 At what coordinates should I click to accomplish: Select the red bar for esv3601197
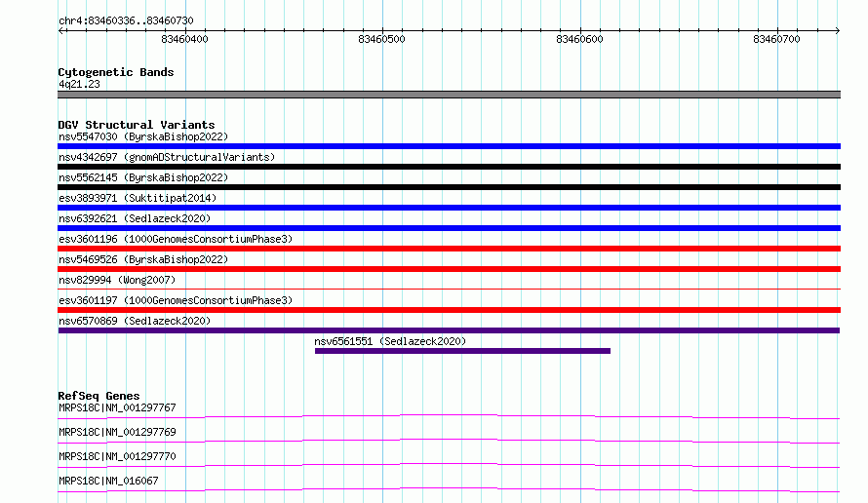pos(449,310)
